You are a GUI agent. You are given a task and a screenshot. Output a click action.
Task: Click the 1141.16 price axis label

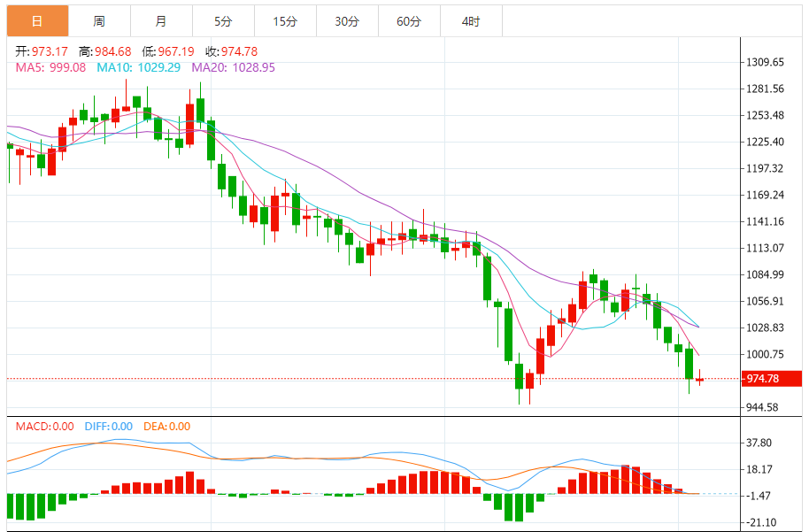[x=765, y=221]
